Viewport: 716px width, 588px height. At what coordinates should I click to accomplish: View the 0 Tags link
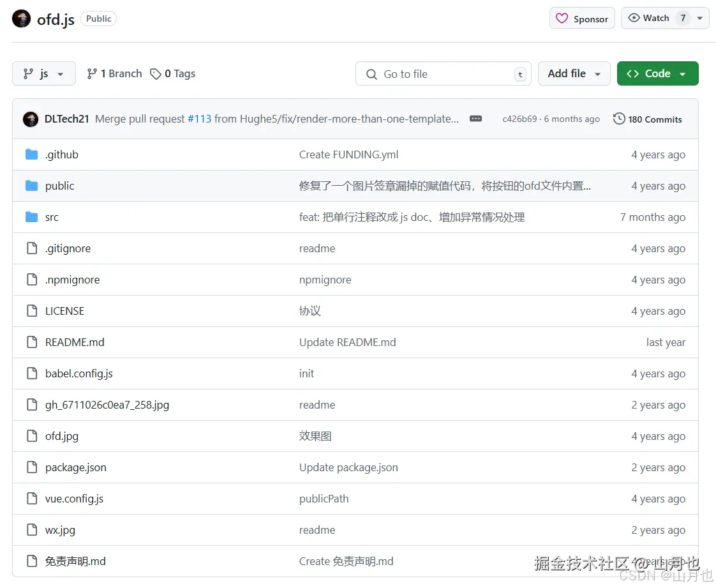[x=173, y=73]
